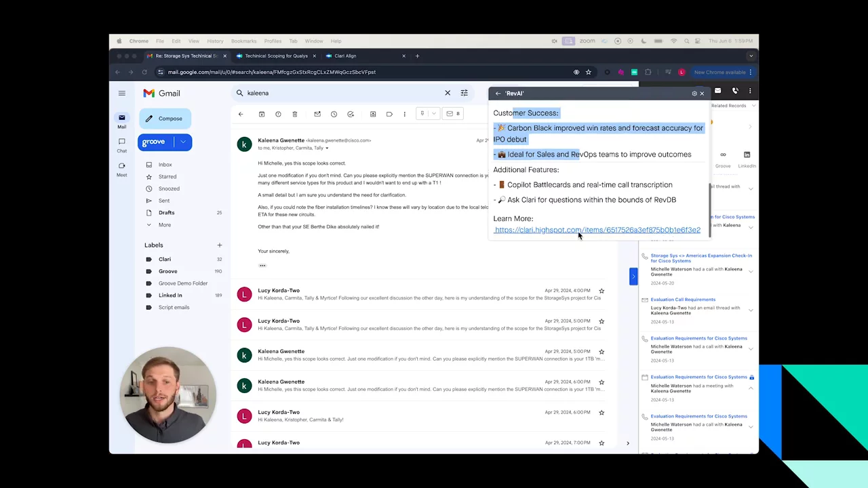Go back with the RevAI panel arrow
868x488 pixels.
(498, 94)
